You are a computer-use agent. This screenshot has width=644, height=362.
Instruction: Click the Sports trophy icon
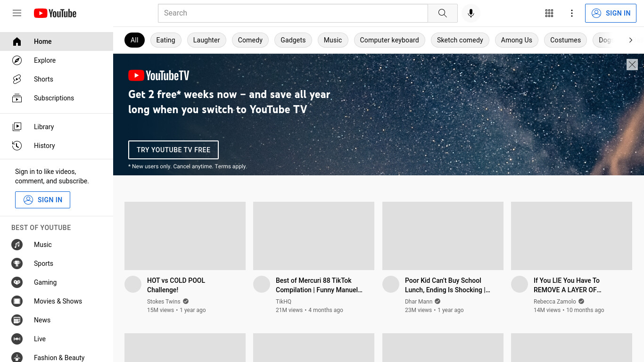(17, 263)
